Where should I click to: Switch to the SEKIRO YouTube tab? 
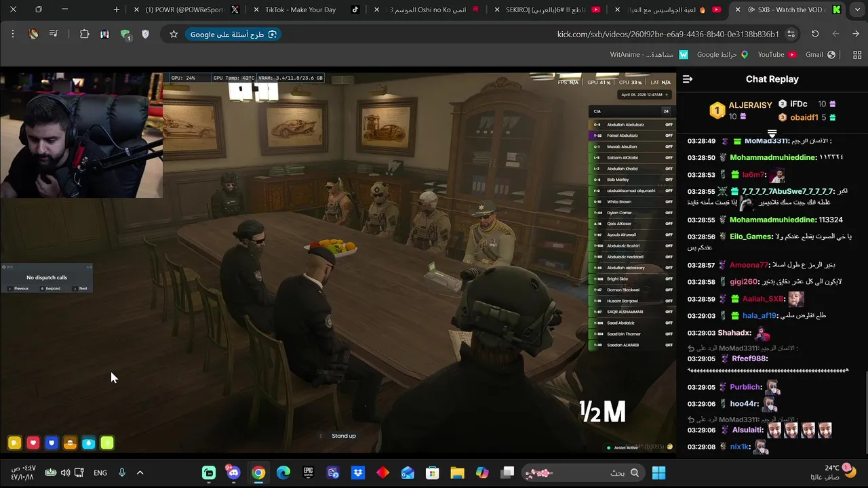[x=548, y=9]
